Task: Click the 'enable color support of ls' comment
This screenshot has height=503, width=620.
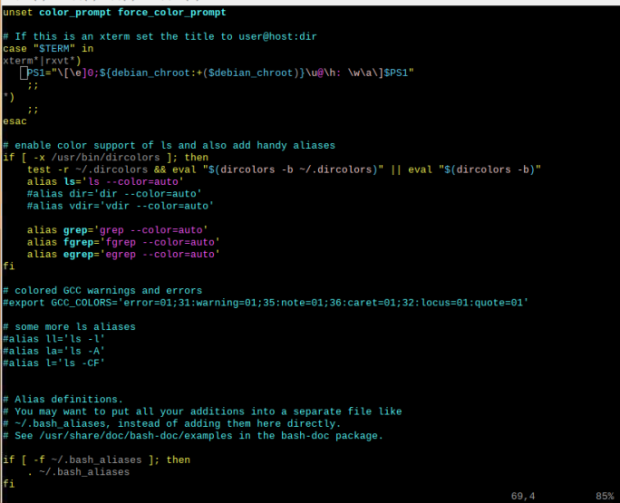Action: tap(169, 146)
